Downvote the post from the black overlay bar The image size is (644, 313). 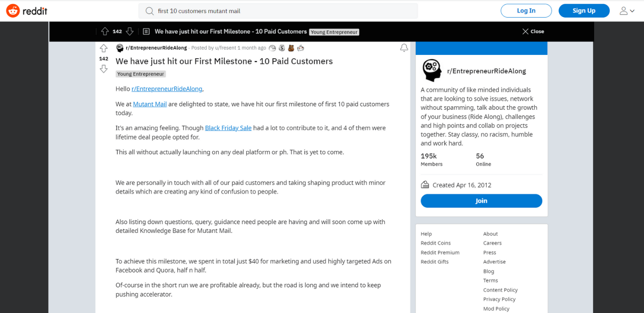pos(130,31)
